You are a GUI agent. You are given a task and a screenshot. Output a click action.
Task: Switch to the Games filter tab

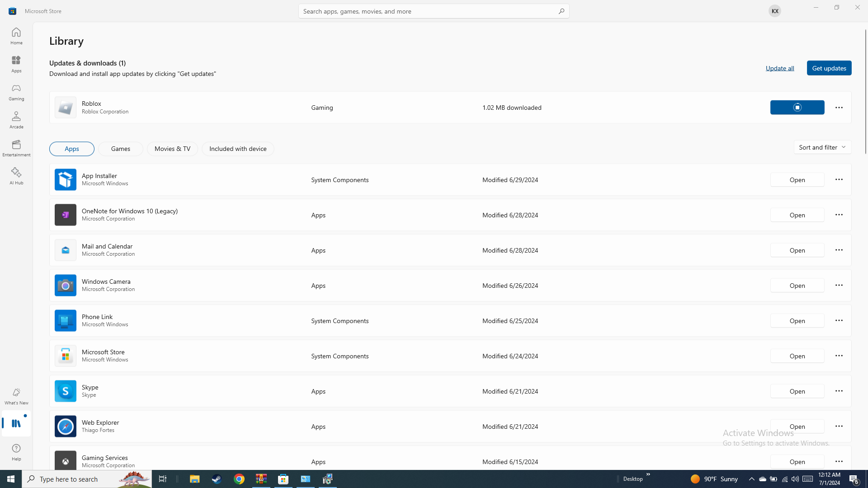121,149
